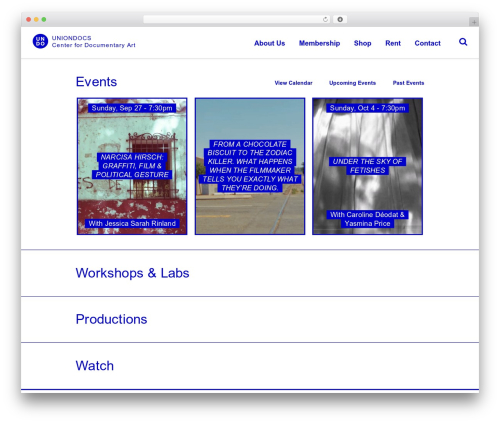Open the Rent menu item
This screenshot has width=500, height=423.
[x=393, y=43]
